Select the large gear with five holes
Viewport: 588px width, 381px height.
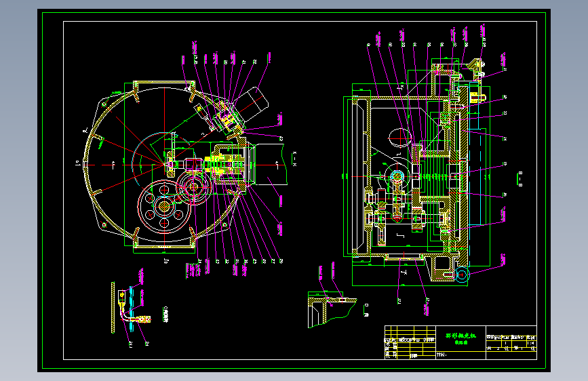tap(164, 206)
